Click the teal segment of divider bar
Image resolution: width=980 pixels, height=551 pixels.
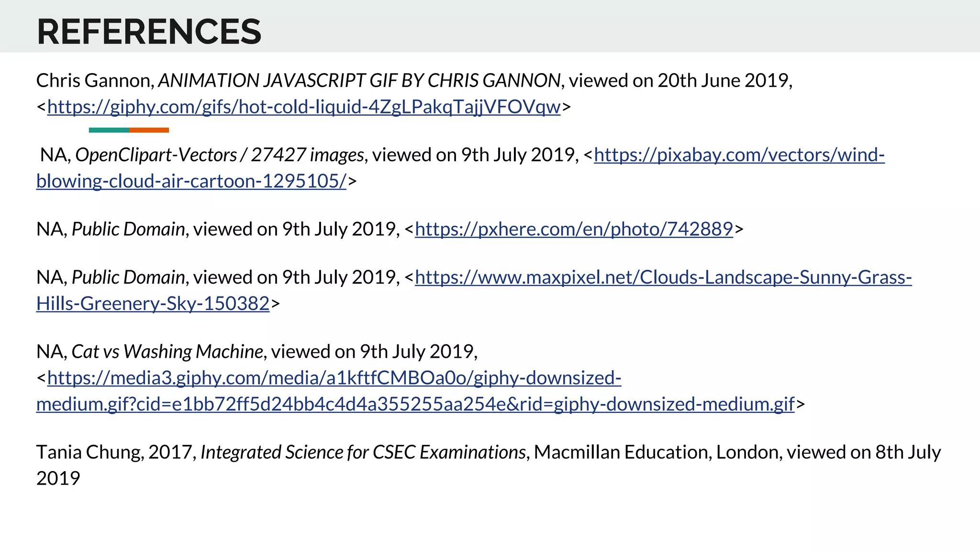point(109,130)
